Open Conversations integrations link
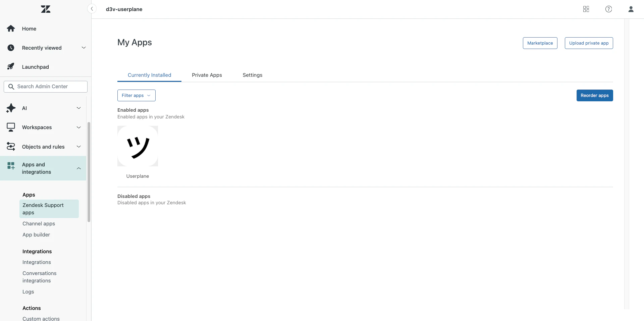 click(39, 277)
